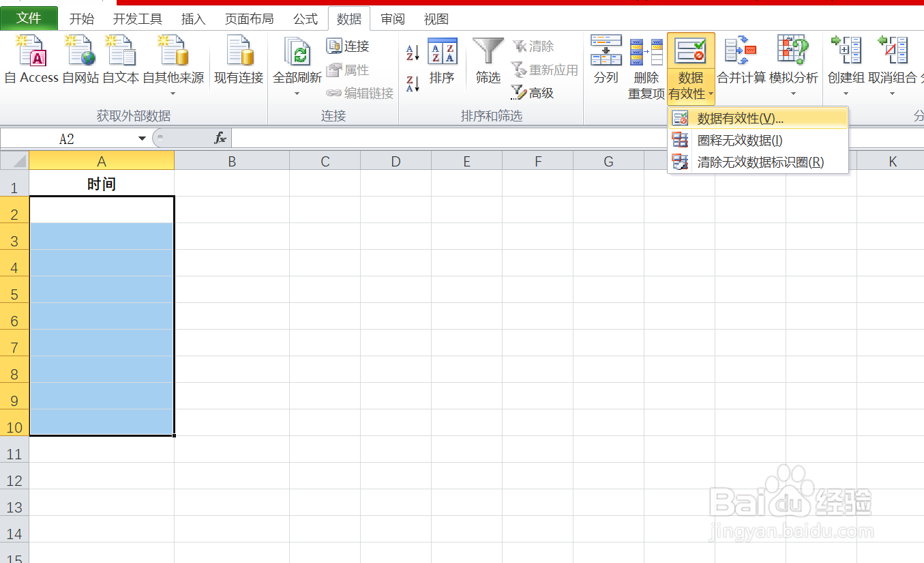Sort descending with the Z-A icon
The image size is (924, 563).
click(x=413, y=84)
